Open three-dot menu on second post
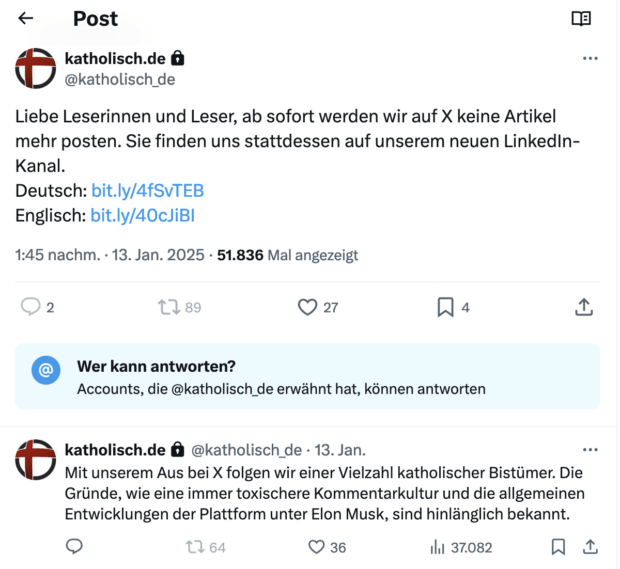Screen dimensions: 620x569 coord(590,450)
